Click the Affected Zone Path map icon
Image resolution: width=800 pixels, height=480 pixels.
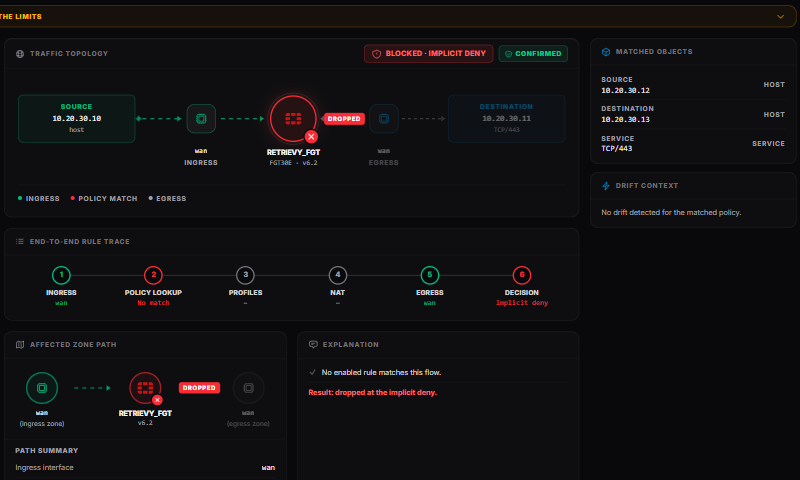click(x=20, y=344)
